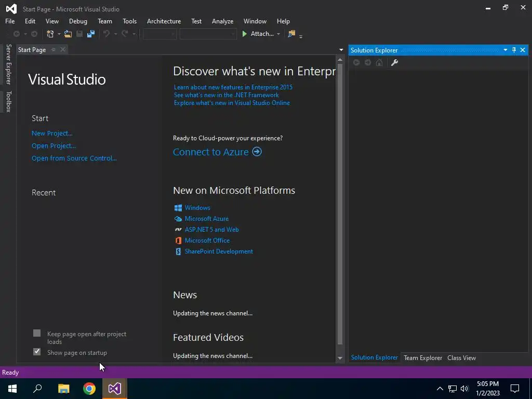The width and height of the screenshot is (532, 399).
Task: Click the Solution Explorer Back icon
Action: (x=356, y=62)
